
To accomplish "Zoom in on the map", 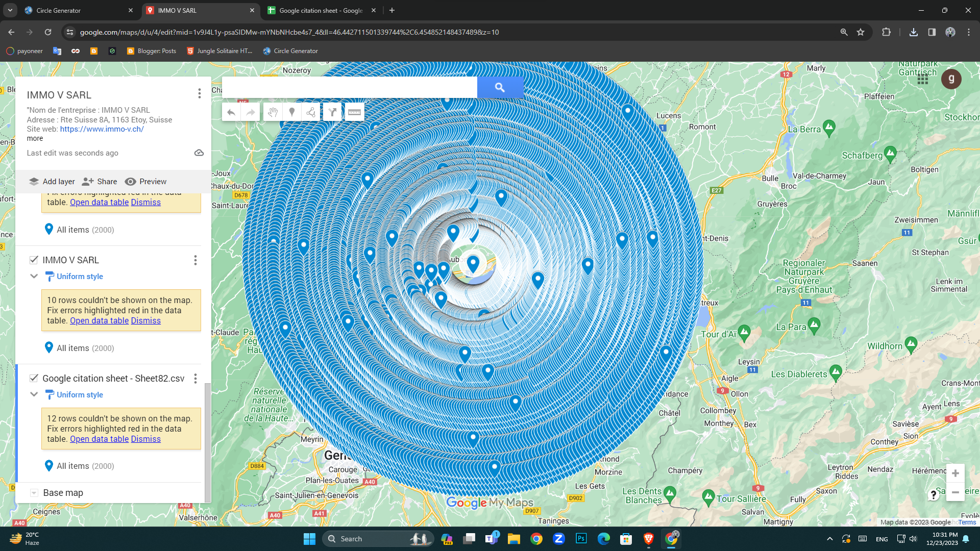I will pyautogui.click(x=955, y=473).
